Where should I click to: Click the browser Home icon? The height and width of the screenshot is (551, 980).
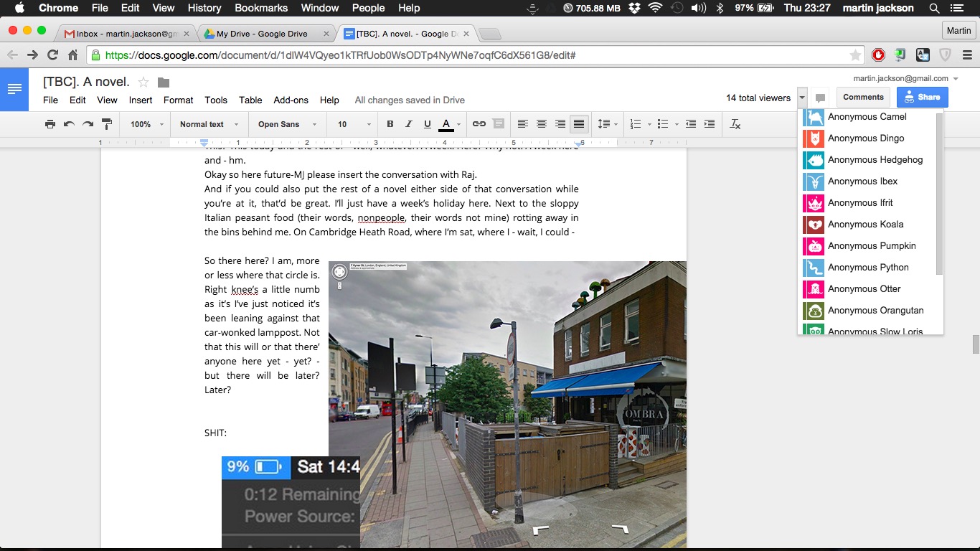tap(72, 55)
